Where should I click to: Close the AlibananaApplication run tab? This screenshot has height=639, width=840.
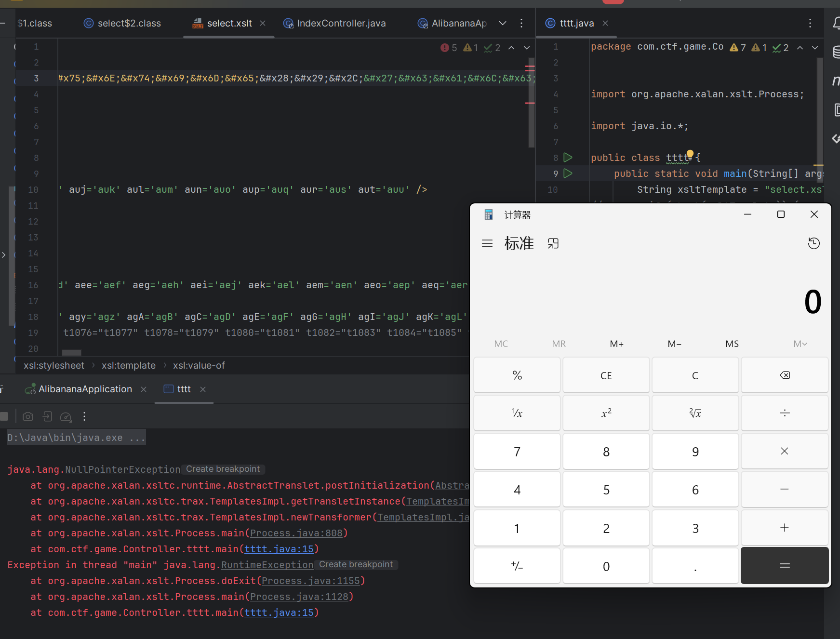tap(144, 389)
